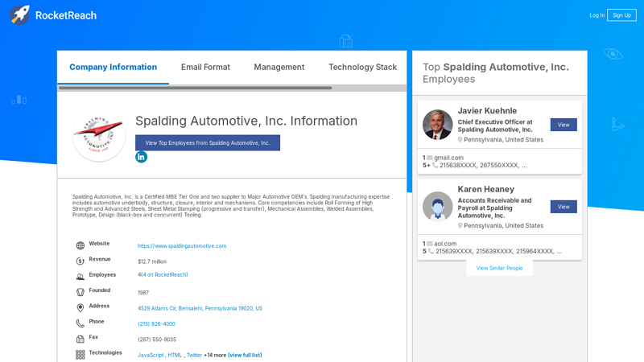Open the Technology Stack tab
Screen dimensions: 644x362
tap(362, 67)
